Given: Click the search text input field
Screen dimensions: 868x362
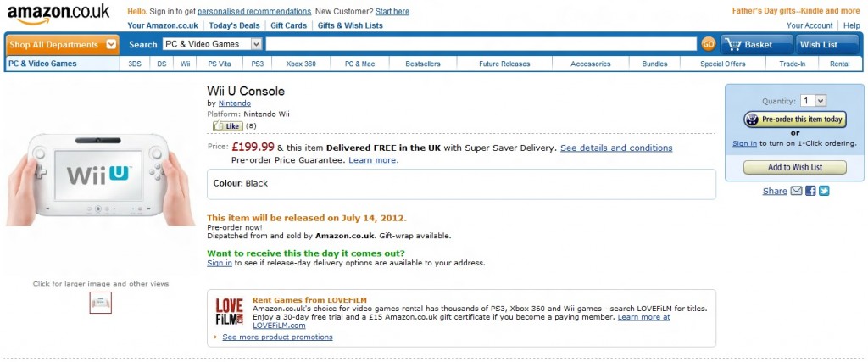Looking at the screenshot, I should tap(481, 44).
